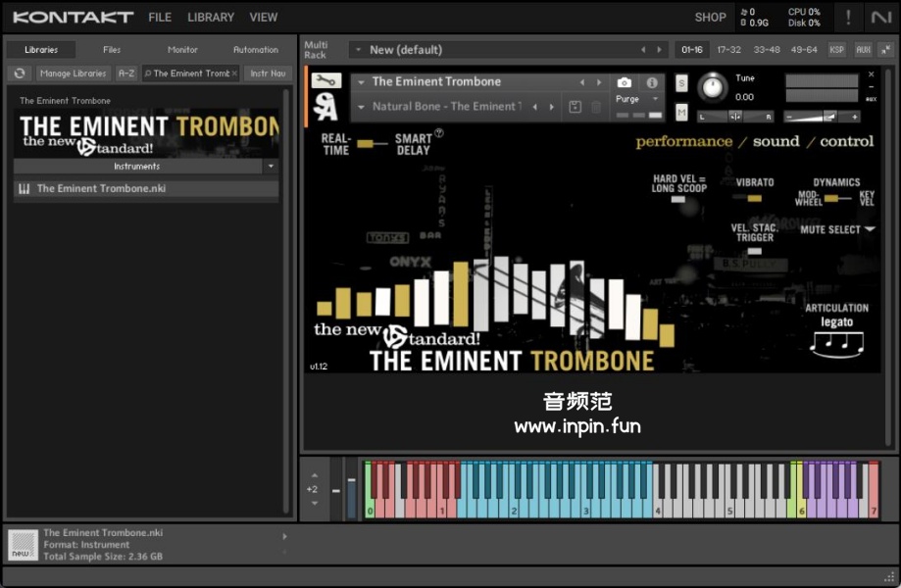Clear the library search filter X
This screenshot has width=901, height=588.
(234, 73)
